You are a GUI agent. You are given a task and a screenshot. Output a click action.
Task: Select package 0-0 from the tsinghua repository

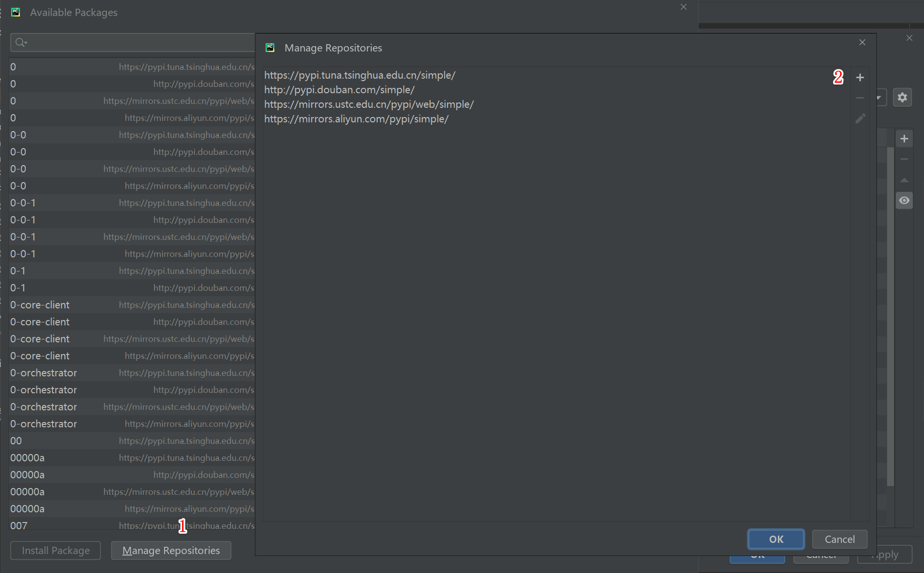pyautogui.click(x=132, y=135)
